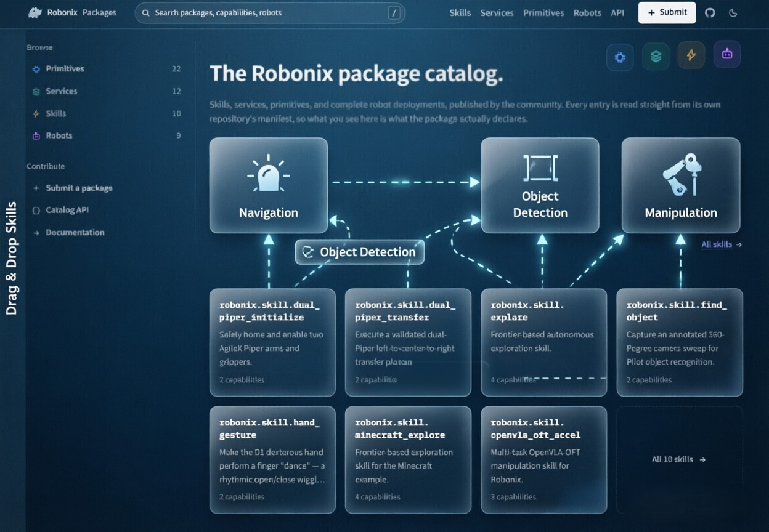
Task: Click the Packages label in header
Action: point(99,12)
